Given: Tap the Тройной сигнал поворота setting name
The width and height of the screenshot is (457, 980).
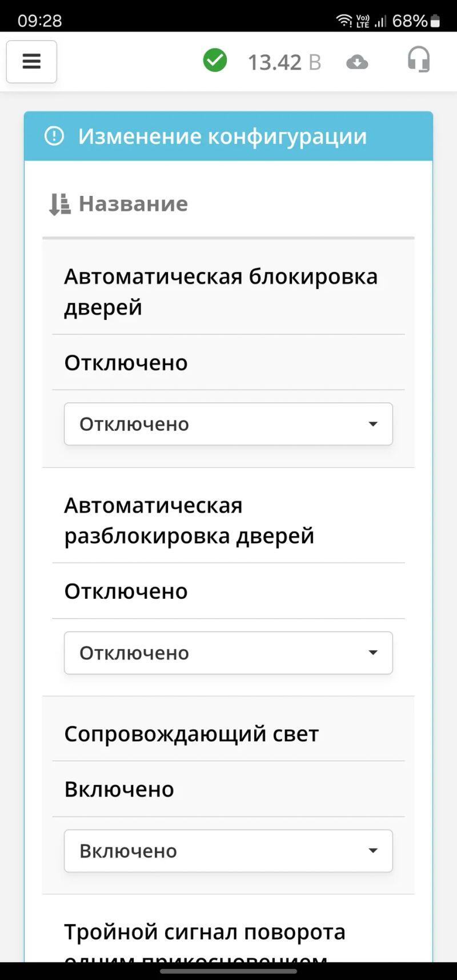Looking at the screenshot, I should (x=205, y=932).
